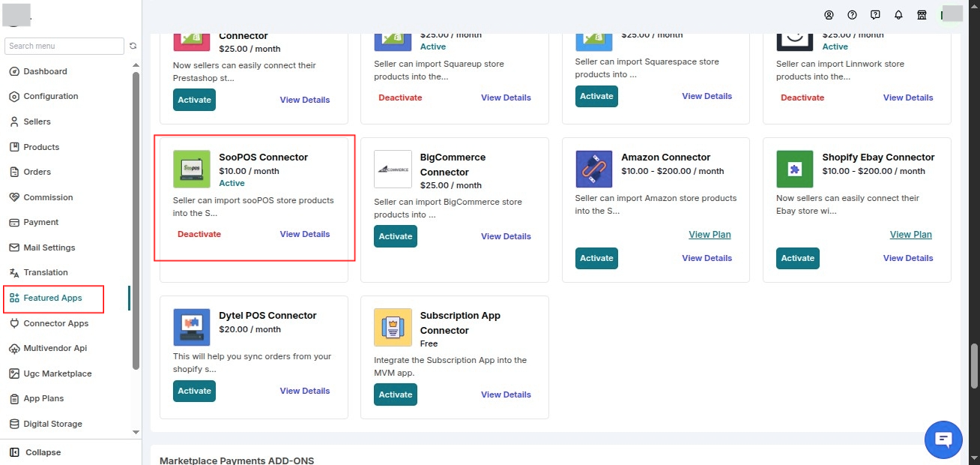Viewport: 980px width, 465px height.
Task: Activate the Shopify Ebay Connector
Action: 798,258
